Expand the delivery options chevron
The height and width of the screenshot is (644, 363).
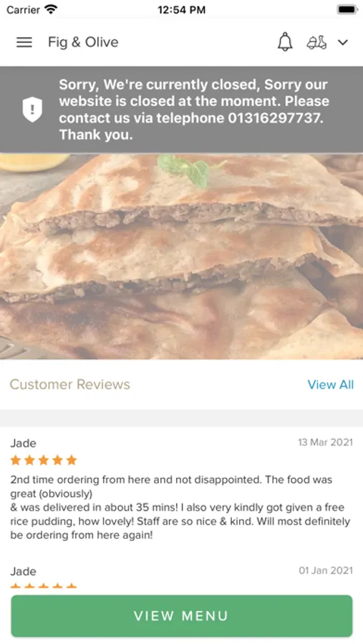click(343, 42)
